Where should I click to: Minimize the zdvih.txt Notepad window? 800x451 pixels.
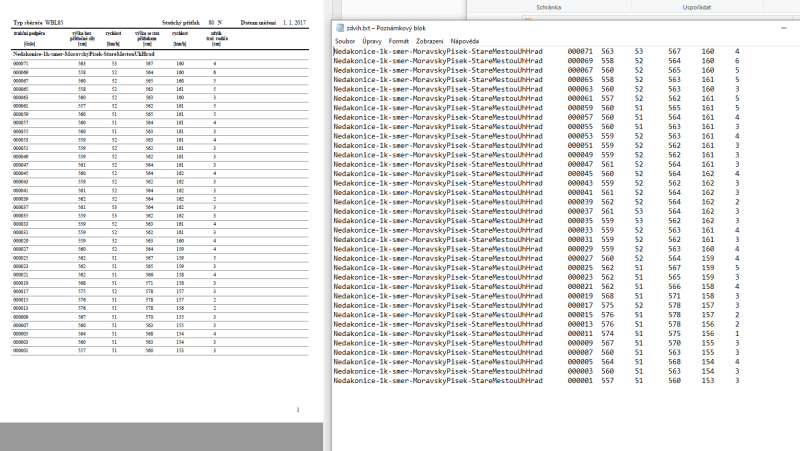pyautogui.click(x=784, y=28)
